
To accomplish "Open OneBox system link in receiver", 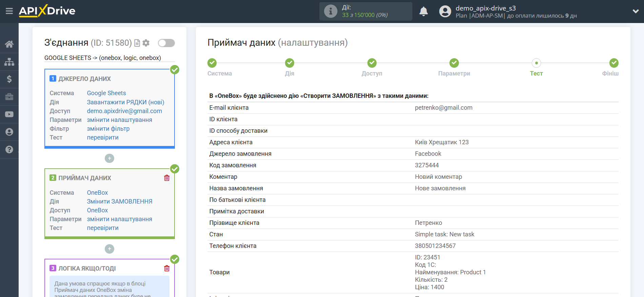I will click(97, 193).
